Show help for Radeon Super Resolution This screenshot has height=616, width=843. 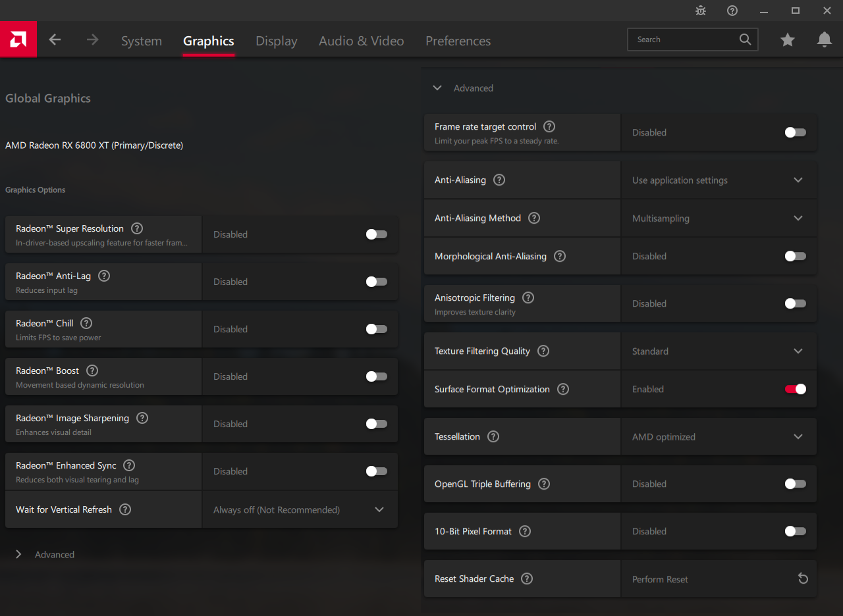[x=137, y=228]
